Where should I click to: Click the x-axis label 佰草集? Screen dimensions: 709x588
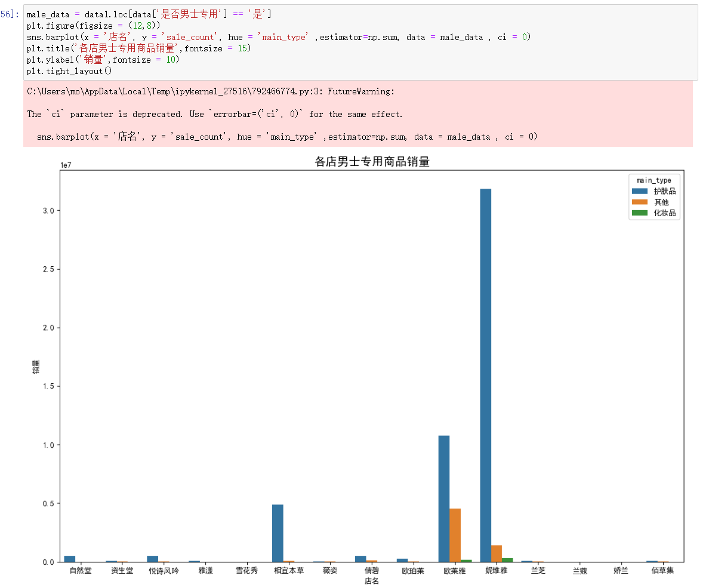coord(663,571)
